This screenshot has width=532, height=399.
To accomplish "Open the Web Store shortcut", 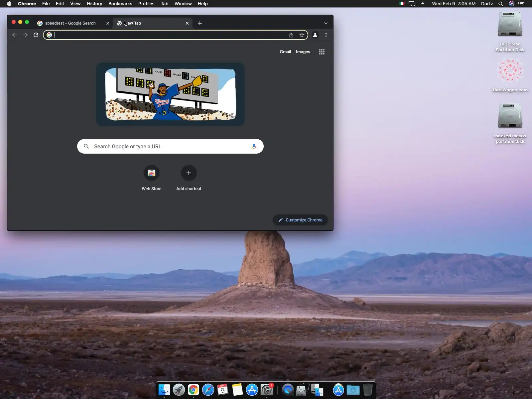I will click(x=152, y=178).
